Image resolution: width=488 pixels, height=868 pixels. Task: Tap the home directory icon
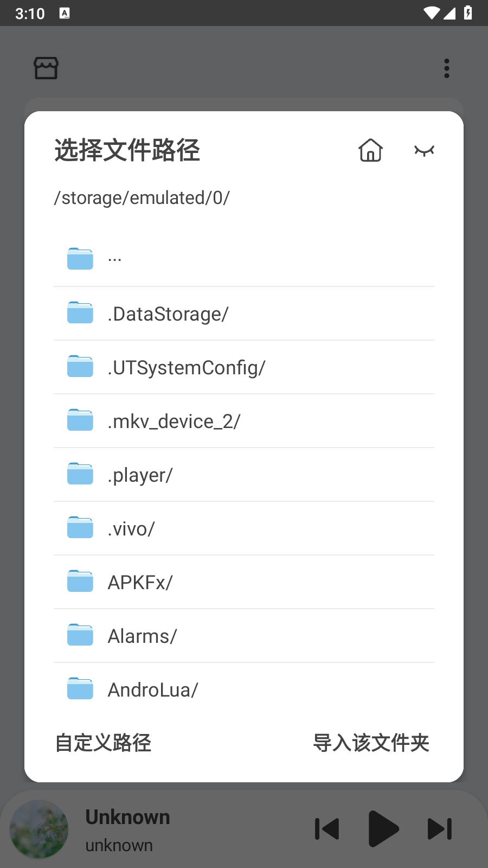click(x=370, y=150)
